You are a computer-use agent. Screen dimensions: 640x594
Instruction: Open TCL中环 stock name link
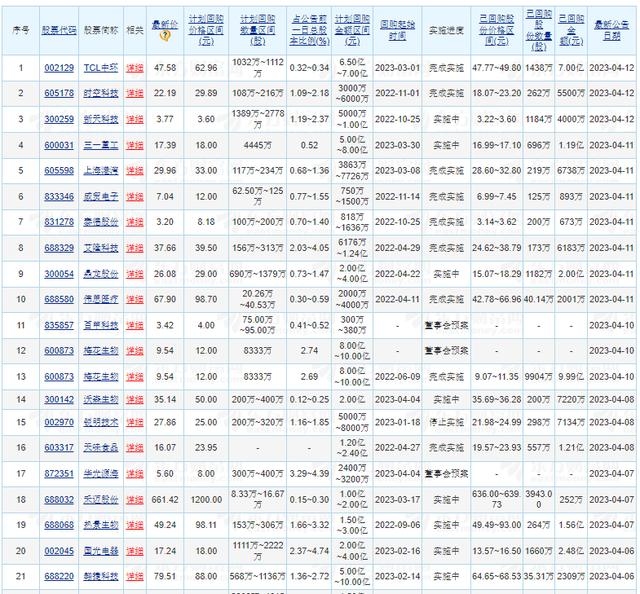[x=101, y=68]
